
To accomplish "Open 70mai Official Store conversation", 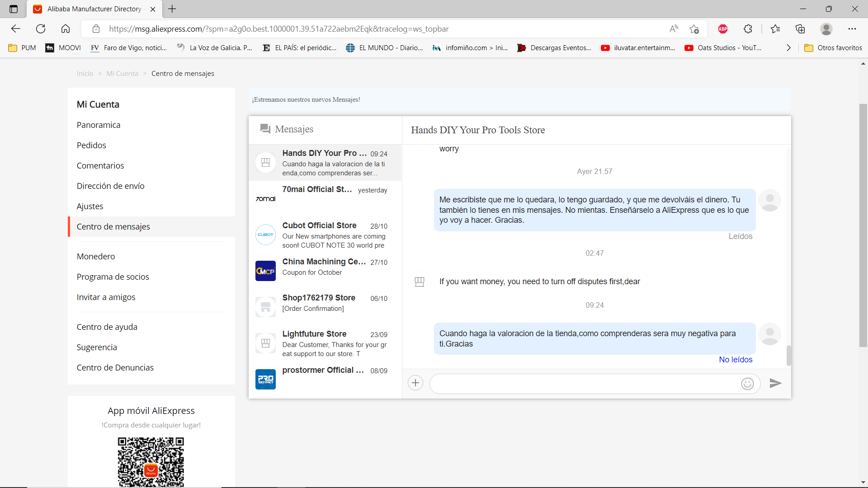I will click(x=325, y=199).
